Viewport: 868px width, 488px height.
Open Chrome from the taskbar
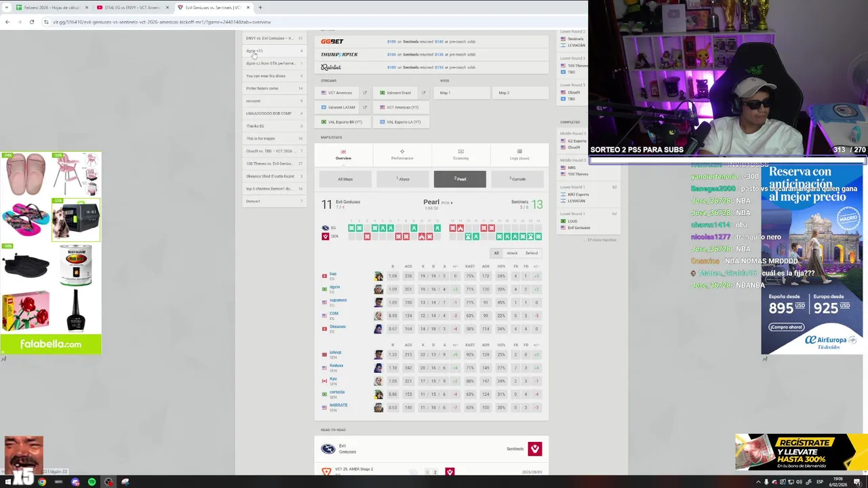(x=42, y=482)
